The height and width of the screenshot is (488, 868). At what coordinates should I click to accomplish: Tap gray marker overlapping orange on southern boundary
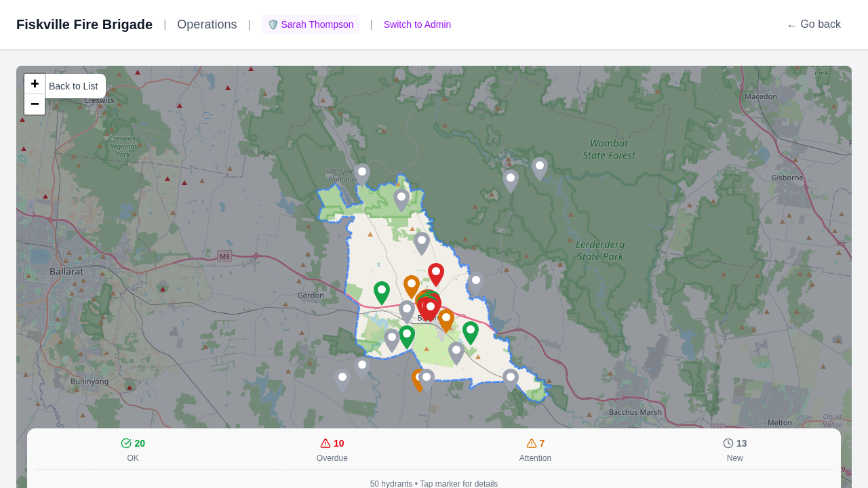click(x=427, y=380)
